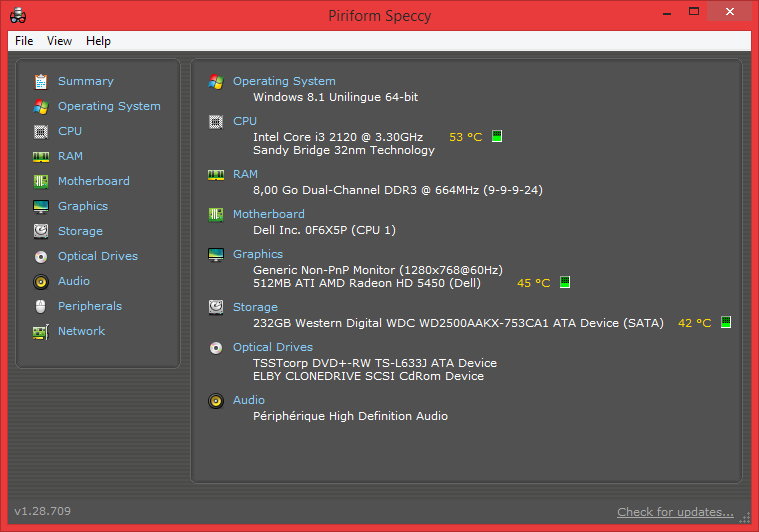Click the text Sandy Bridge 32nm Technology
The height and width of the screenshot is (532, 759).
344,150
